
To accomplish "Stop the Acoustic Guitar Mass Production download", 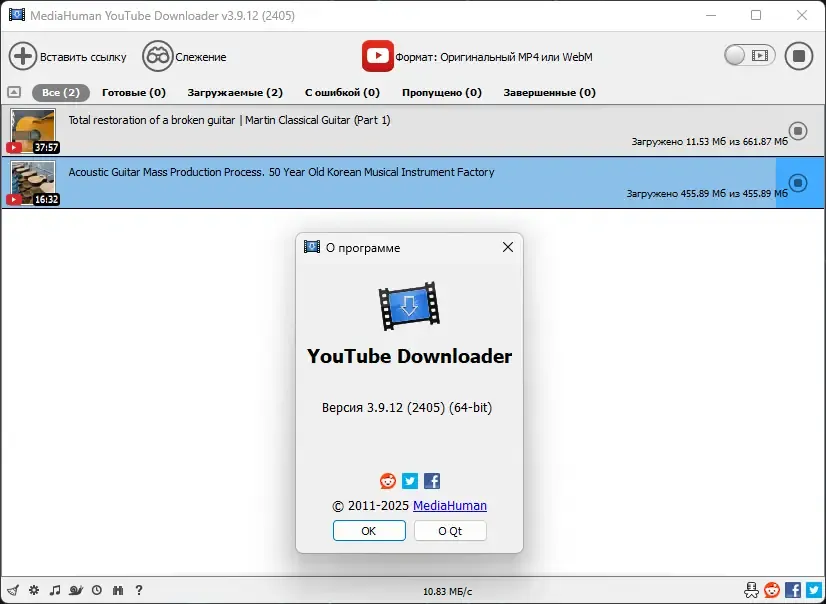I will (x=798, y=183).
